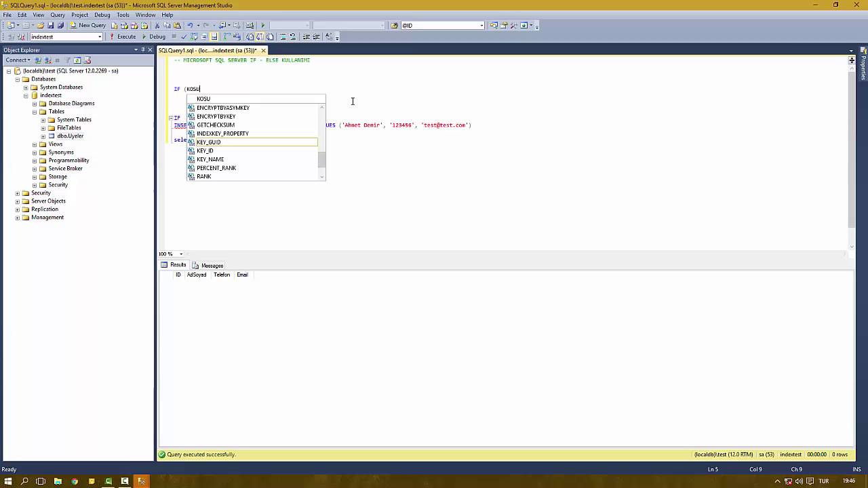Select KEY_GUID in autocomplete list
The height and width of the screenshot is (488, 868).
[x=252, y=142]
